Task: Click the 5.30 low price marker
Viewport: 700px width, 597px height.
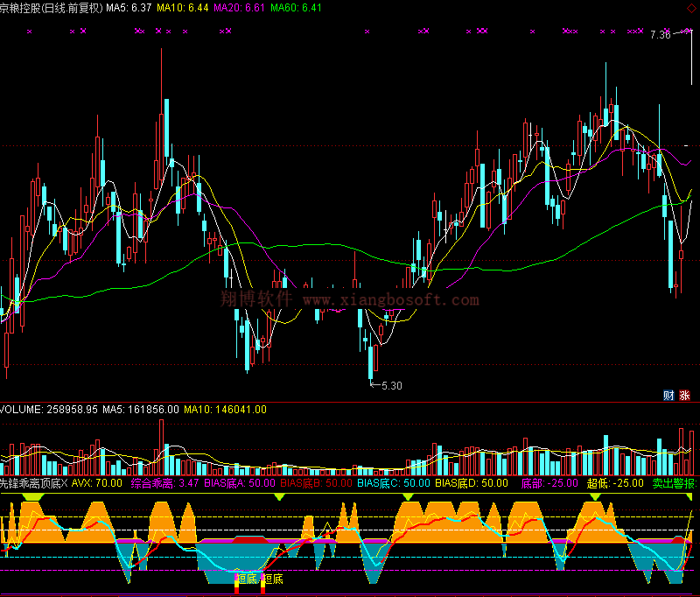Action: pyautogui.click(x=392, y=386)
